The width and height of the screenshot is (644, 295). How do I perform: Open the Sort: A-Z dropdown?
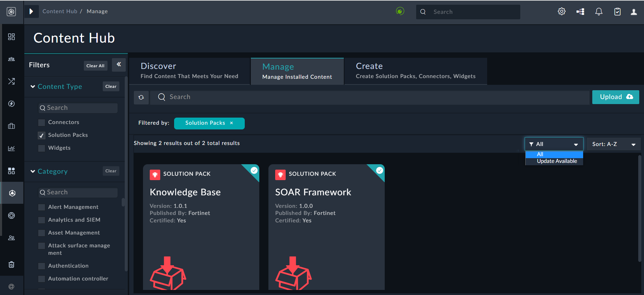[614, 144]
